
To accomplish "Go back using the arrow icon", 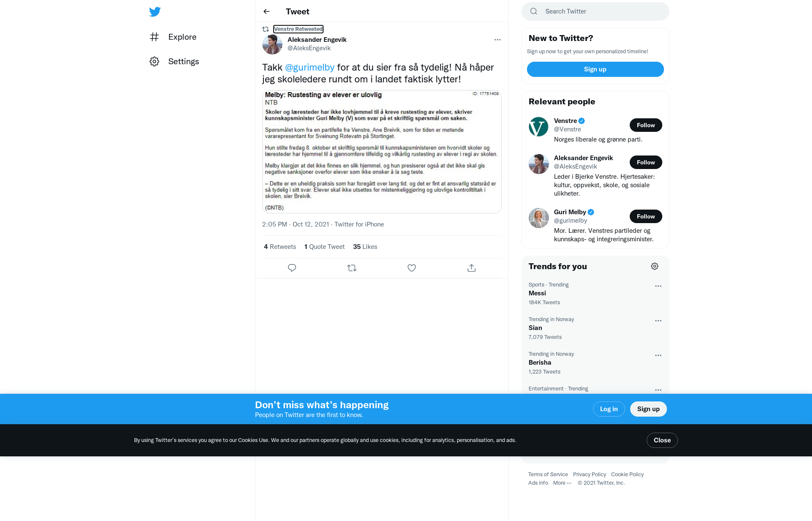I will pyautogui.click(x=266, y=11).
